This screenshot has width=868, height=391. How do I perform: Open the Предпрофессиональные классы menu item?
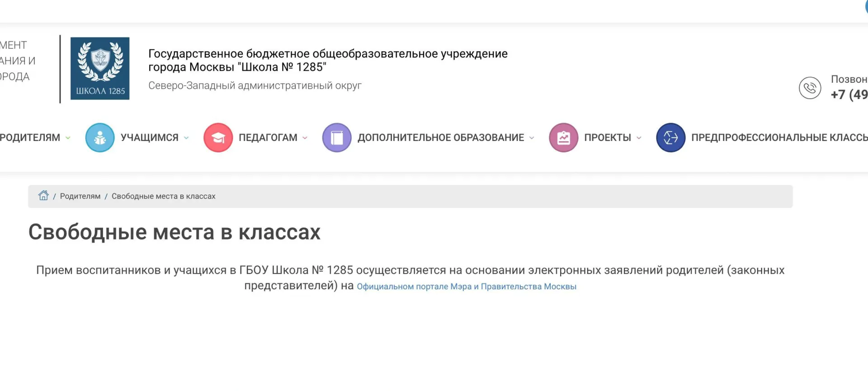(x=779, y=137)
